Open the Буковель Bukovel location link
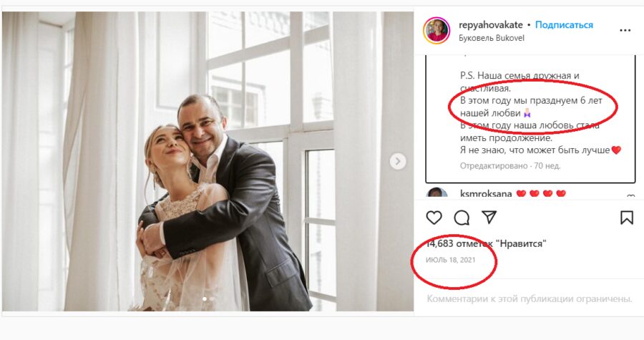 click(491, 38)
